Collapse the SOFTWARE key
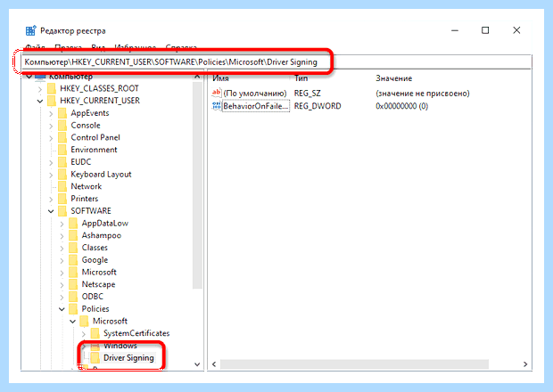The width and height of the screenshot is (553, 392). point(51,211)
